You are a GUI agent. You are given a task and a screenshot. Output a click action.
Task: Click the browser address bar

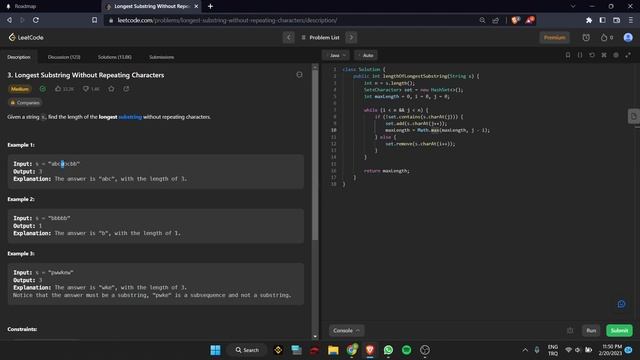tap(290, 20)
